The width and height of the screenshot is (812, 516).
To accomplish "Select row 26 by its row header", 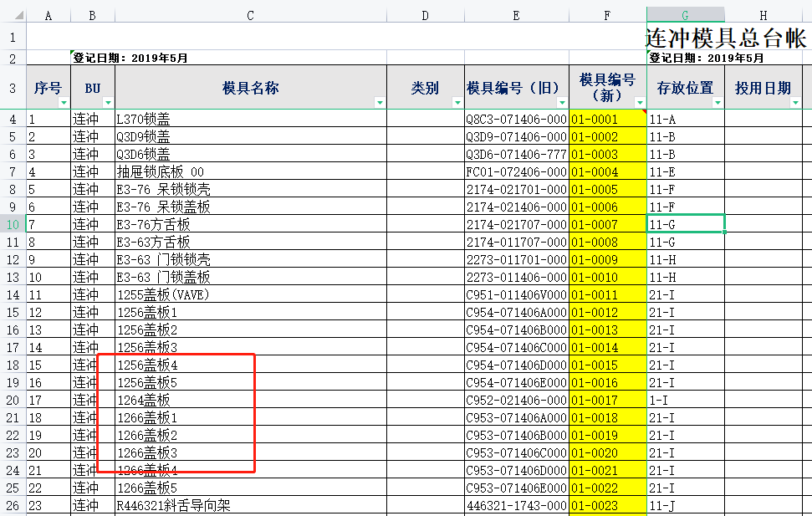I will click(13, 505).
